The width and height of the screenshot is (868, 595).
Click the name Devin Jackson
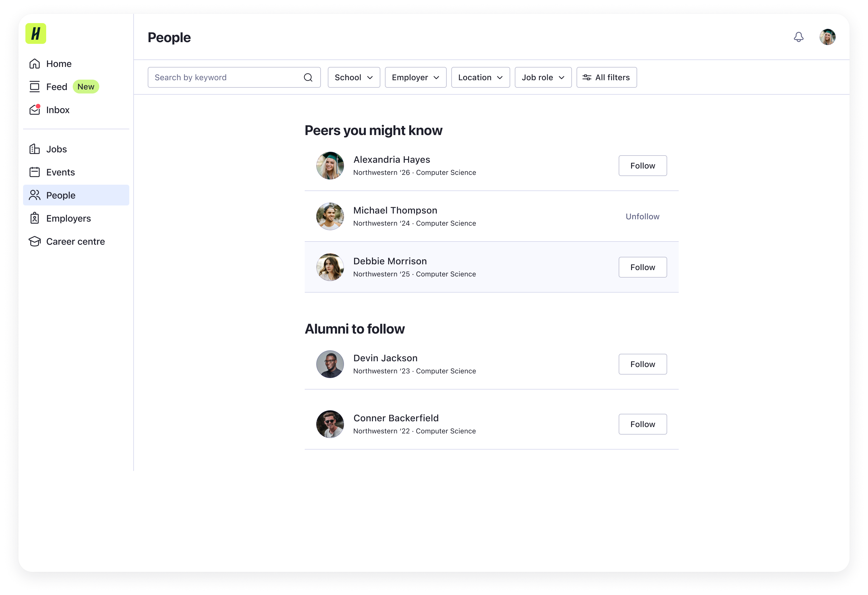pos(386,358)
